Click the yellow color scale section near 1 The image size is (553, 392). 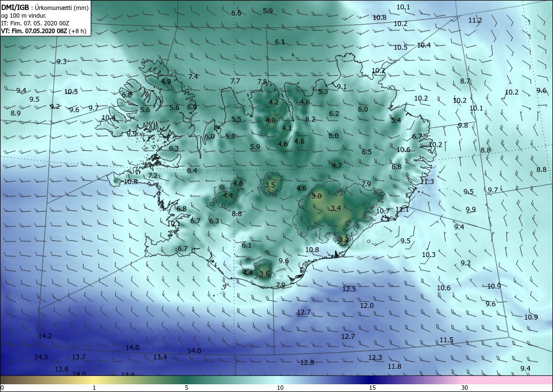tap(94, 380)
